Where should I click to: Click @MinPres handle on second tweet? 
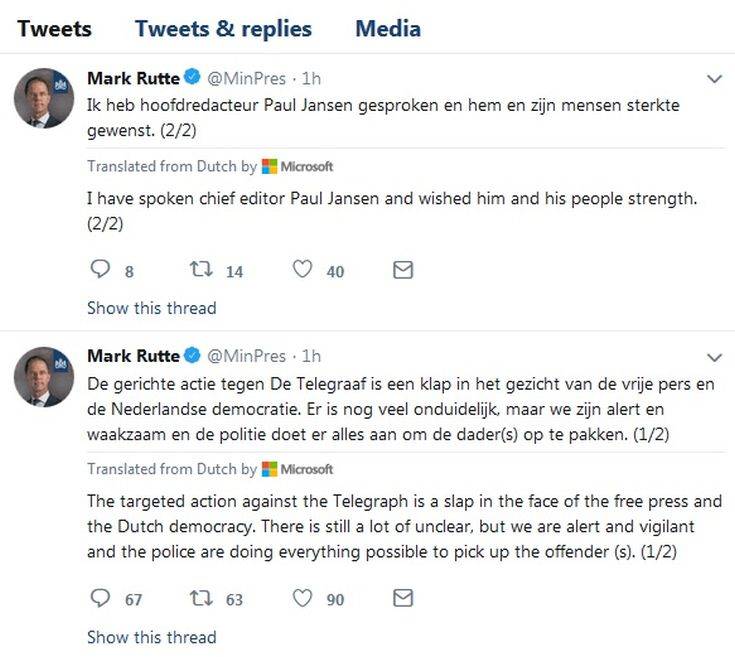click(x=246, y=356)
